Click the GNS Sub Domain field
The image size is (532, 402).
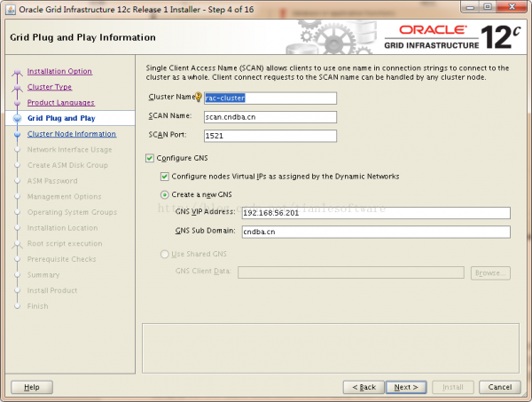(376, 232)
